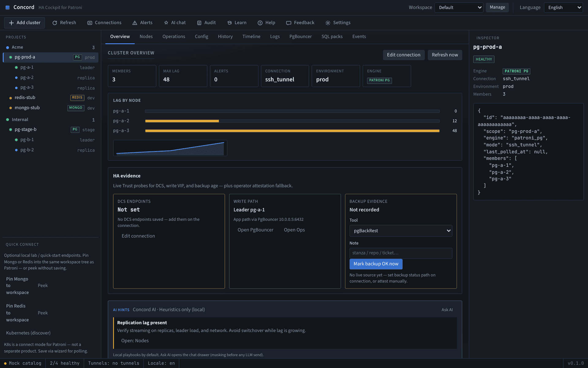Viewport: 588px width, 368px height.
Task: Click the Feedback speech bubble icon
Action: coord(288,23)
